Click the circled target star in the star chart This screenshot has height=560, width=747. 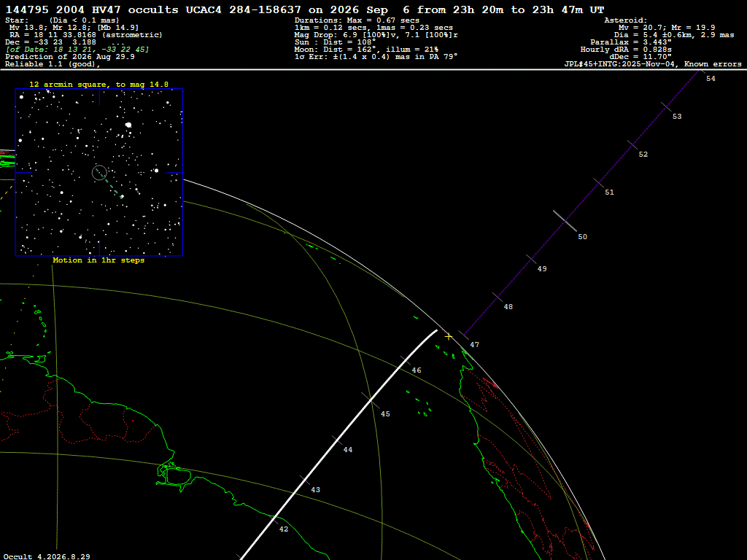tap(99, 172)
